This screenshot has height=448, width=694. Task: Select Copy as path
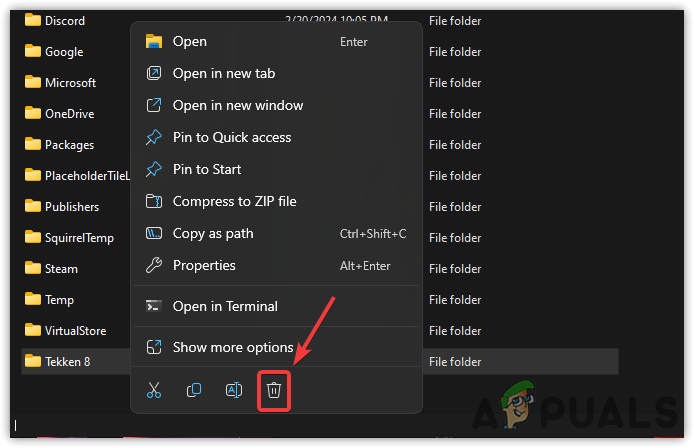click(x=213, y=233)
